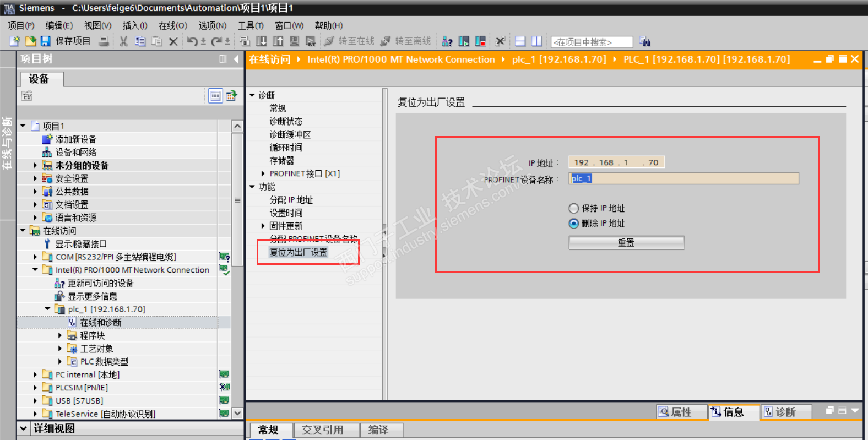The width and height of the screenshot is (868, 440).
Task: Click the PROFINET设备名称 field
Action: pyautogui.click(x=683, y=178)
